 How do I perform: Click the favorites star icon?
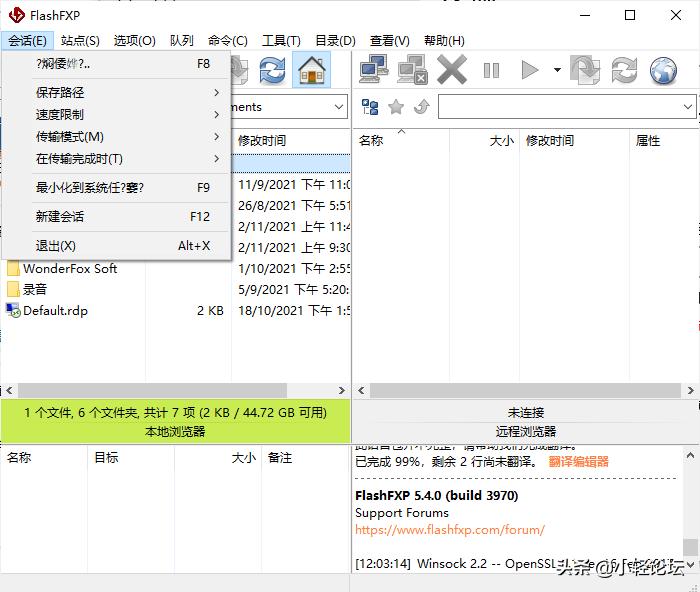tap(396, 107)
